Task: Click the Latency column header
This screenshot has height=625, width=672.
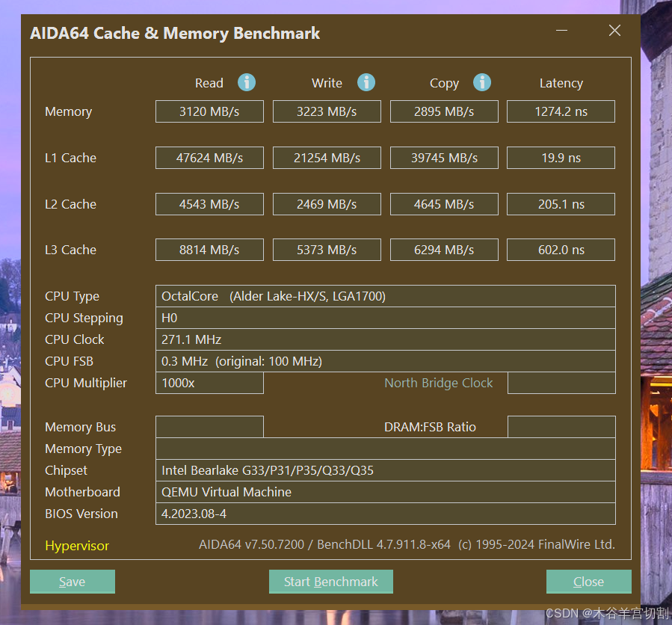Action: pos(561,83)
